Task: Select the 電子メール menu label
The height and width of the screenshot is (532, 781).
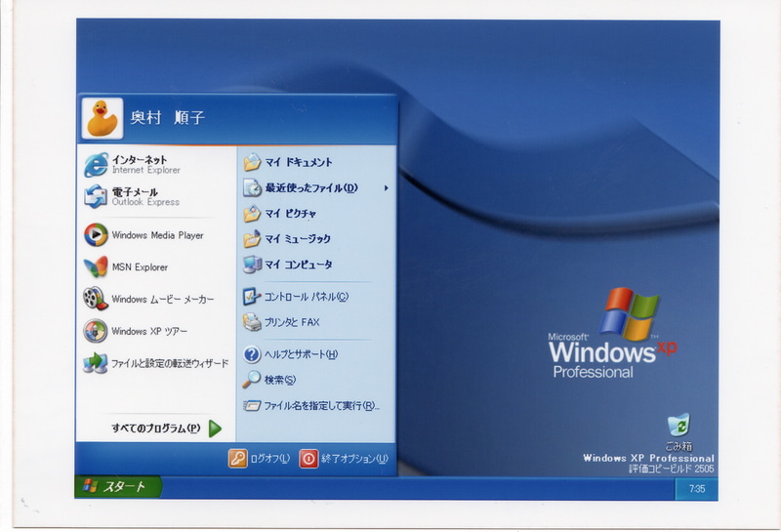Action: 135,191
